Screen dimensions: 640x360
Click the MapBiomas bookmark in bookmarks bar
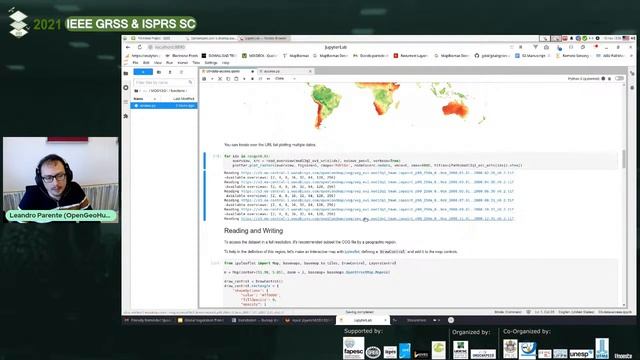[296, 56]
